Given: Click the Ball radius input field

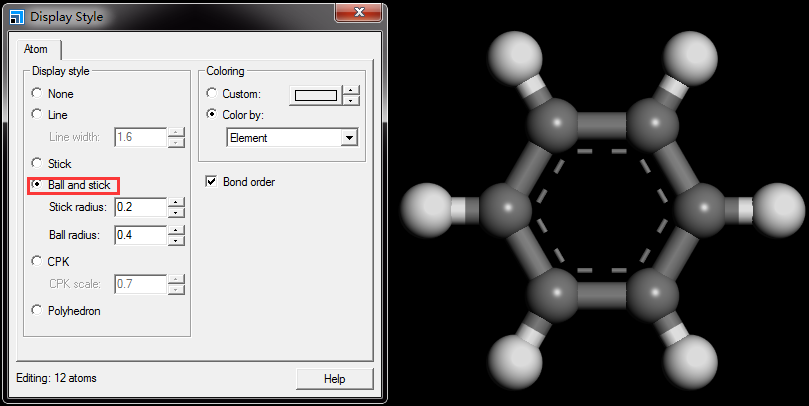Looking at the screenshot, I should pyautogui.click(x=141, y=235).
